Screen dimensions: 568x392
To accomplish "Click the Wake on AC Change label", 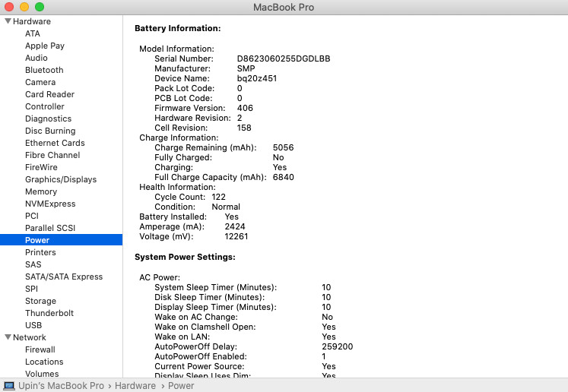I will click(196, 317).
